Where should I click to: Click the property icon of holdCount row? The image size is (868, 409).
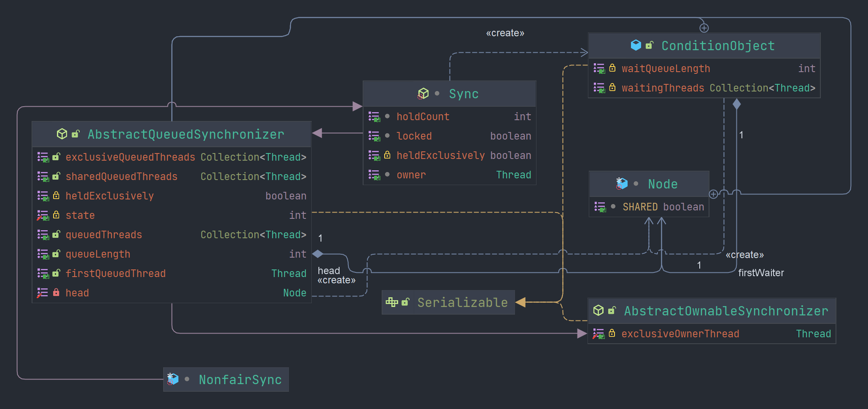pyautogui.click(x=374, y=117)
